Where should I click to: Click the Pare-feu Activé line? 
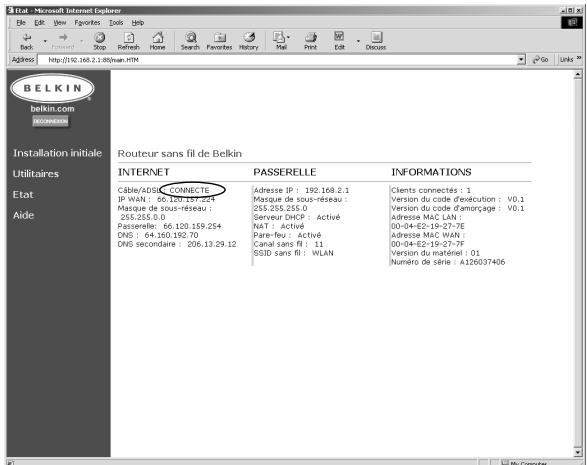tap(287, 235)
